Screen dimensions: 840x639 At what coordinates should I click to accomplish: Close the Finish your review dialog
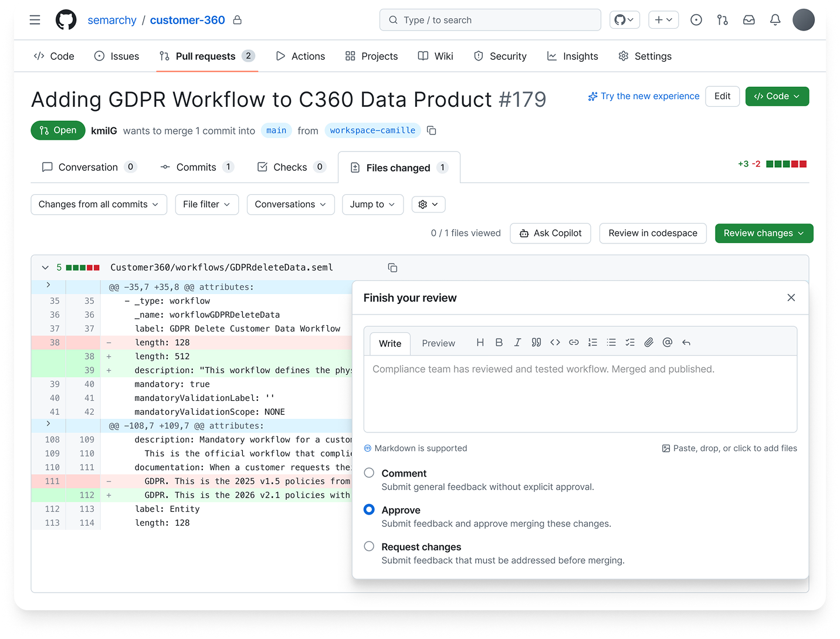pos(791,297)
